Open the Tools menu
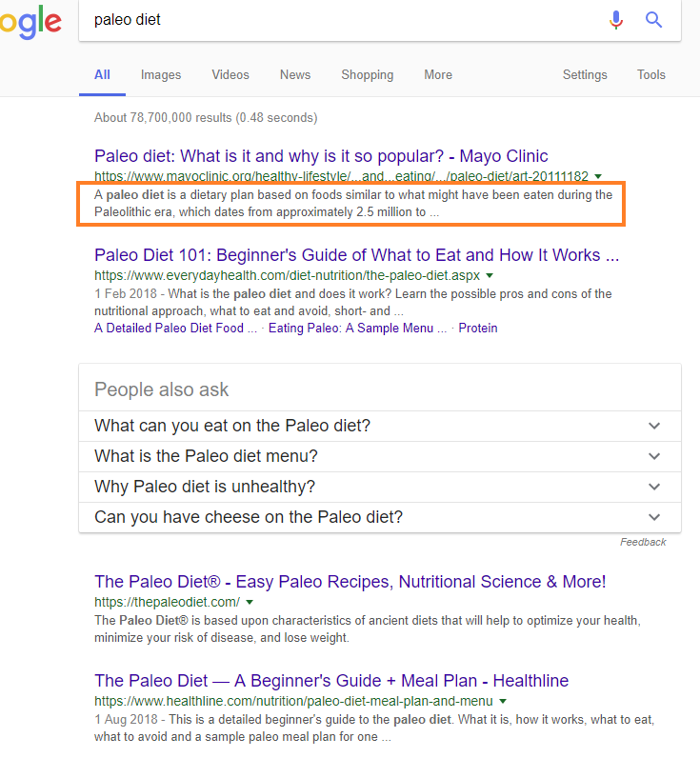Viewport: 700px width, 758px height. pyautogui.click(x=651, y=75)
